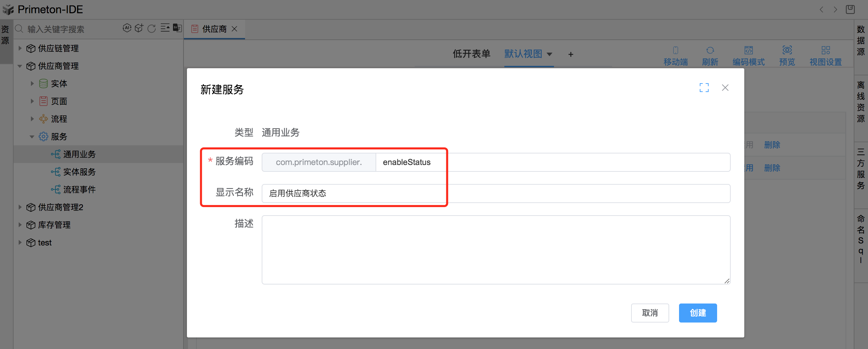868x349 pixels.
Task: Collapse the 服务 tree node
Action: click(x=32, y=136)
